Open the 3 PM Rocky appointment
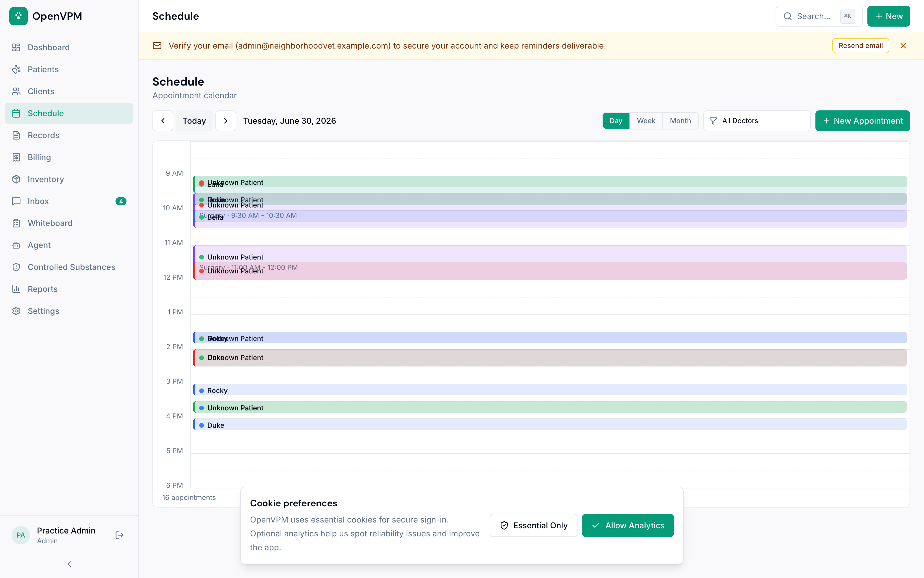 pyautogui.click(x=550, y=390)
